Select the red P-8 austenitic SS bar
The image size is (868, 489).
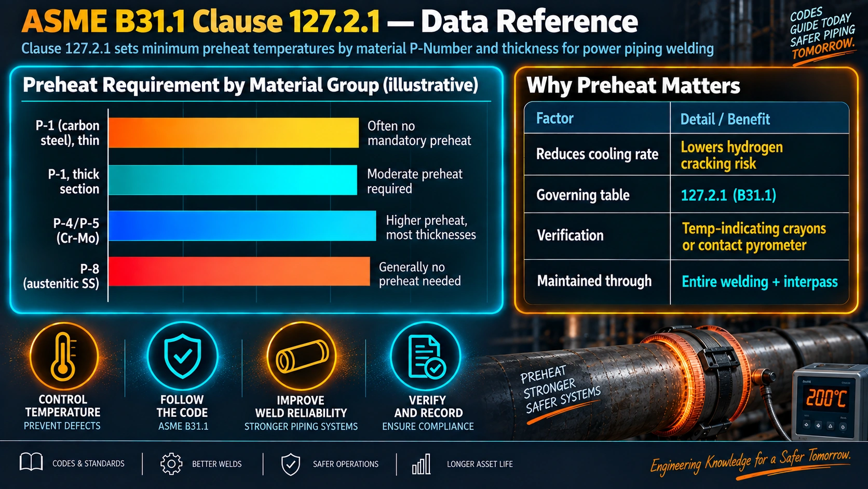pos(239,271)
